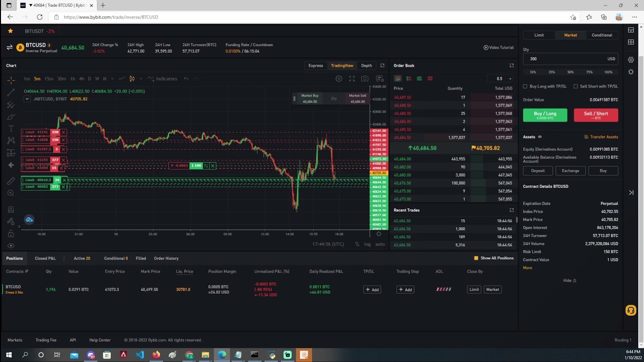Viewport: 644px width, 362px height.
Task: Click the Buy / Long button
Action: tap(545, 115)
